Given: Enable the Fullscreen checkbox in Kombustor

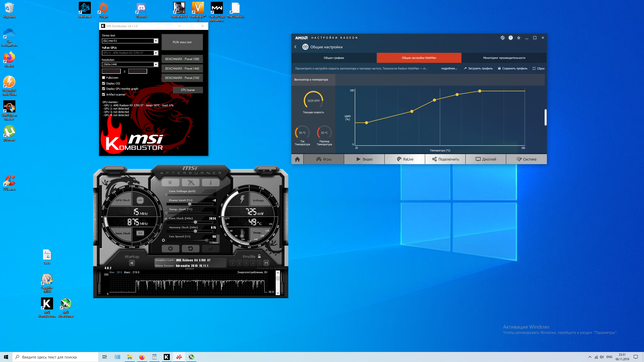Looking at the screenshot, I should coord(103,78).
